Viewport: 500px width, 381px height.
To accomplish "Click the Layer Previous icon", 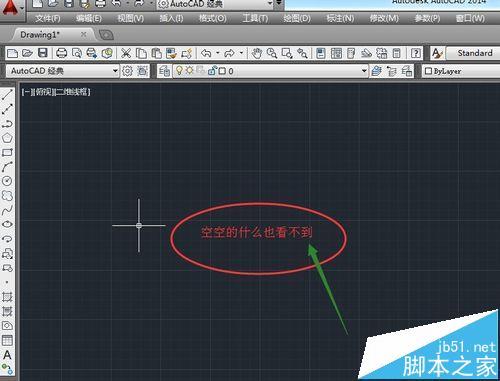I will (392, 71).
